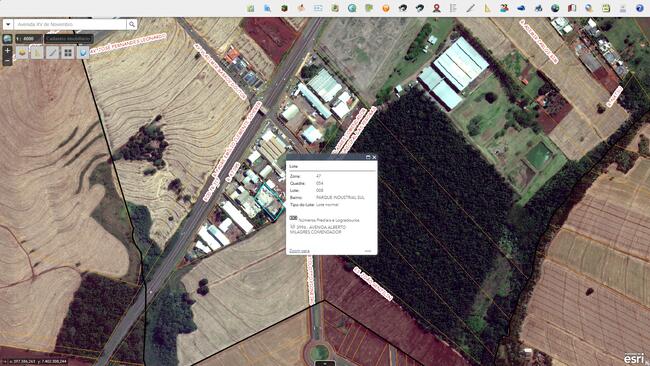
Task: Select the yellow triangle ruler tool
Action: tap(487, 8)
